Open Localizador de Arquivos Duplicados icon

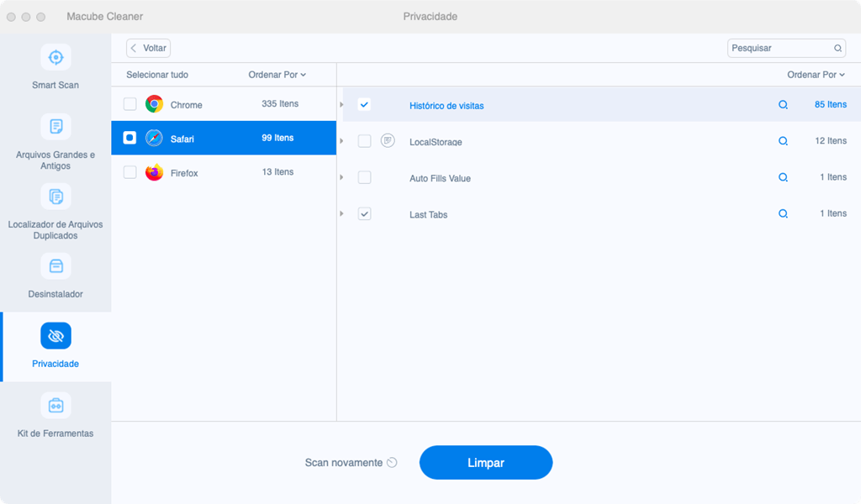point(55,197)
